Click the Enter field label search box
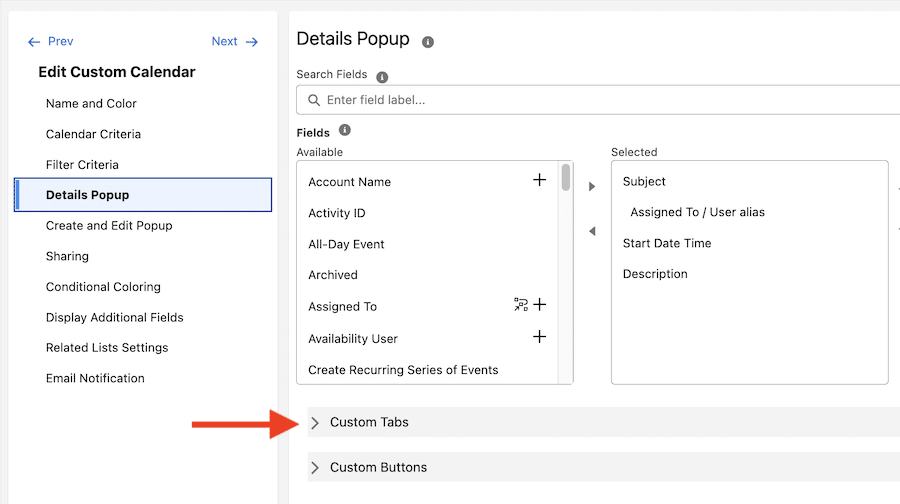Image resolution: width=900 pixels, height=504 pixels. (x=598, y=100)
